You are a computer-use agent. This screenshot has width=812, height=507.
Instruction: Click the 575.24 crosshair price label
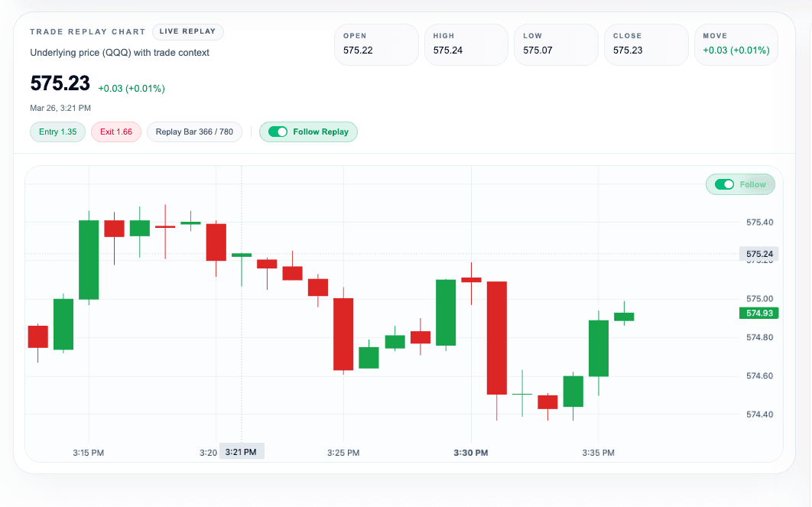click(x=759, y=254)
